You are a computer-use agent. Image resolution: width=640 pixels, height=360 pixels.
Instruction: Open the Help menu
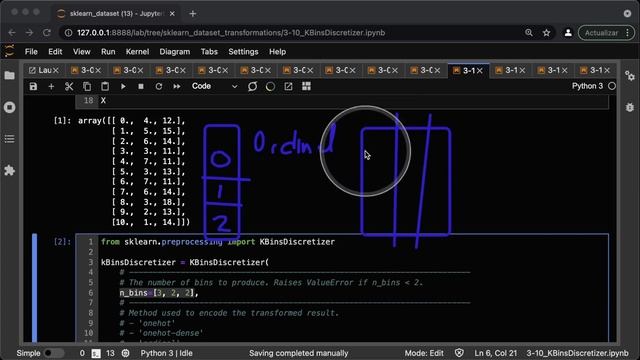click(277, 52)
